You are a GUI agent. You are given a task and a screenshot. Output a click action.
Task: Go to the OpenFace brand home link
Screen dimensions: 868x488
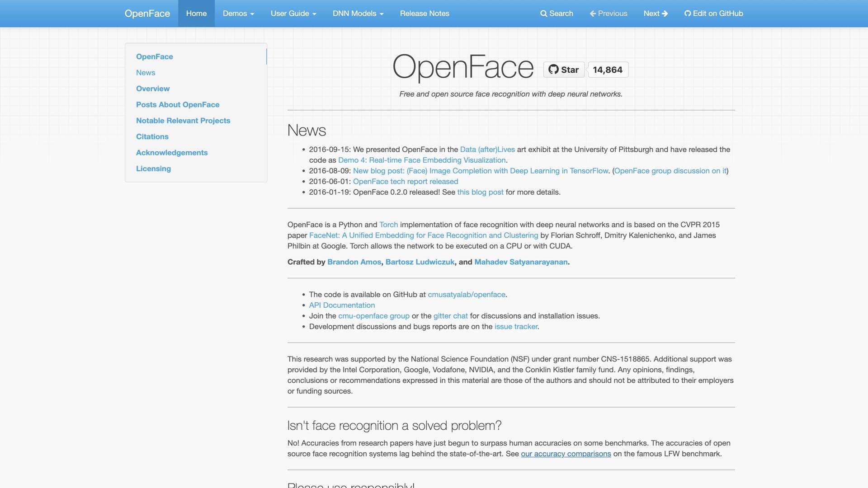pyautogui.click(x=146, y=14)
